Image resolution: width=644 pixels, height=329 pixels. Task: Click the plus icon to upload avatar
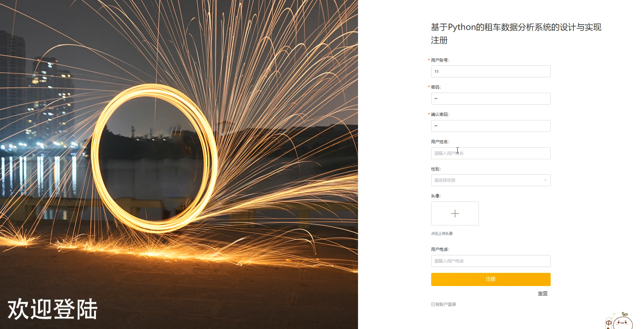tap(455, 213)
